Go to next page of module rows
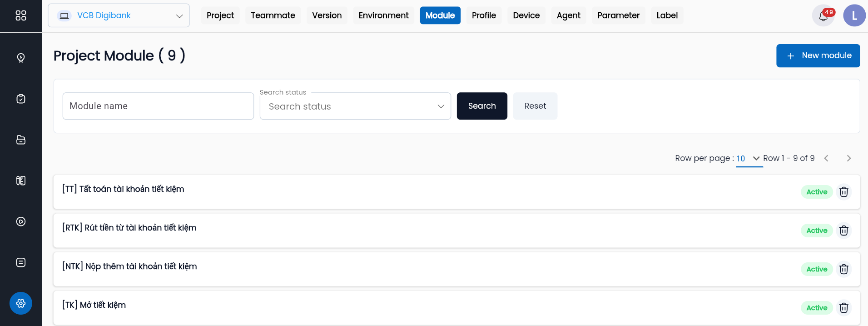Viewport: 868px width, 326px height. coord(848,158)
